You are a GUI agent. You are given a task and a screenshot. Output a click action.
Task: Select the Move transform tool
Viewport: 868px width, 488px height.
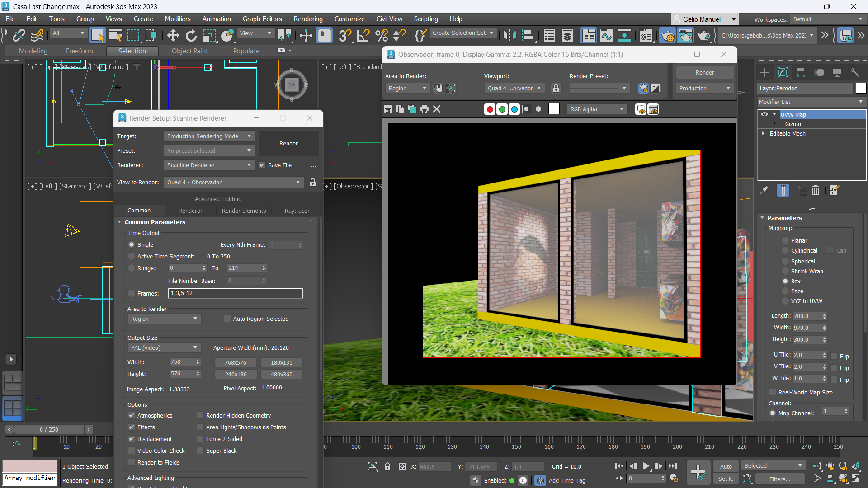coord(173,35)
